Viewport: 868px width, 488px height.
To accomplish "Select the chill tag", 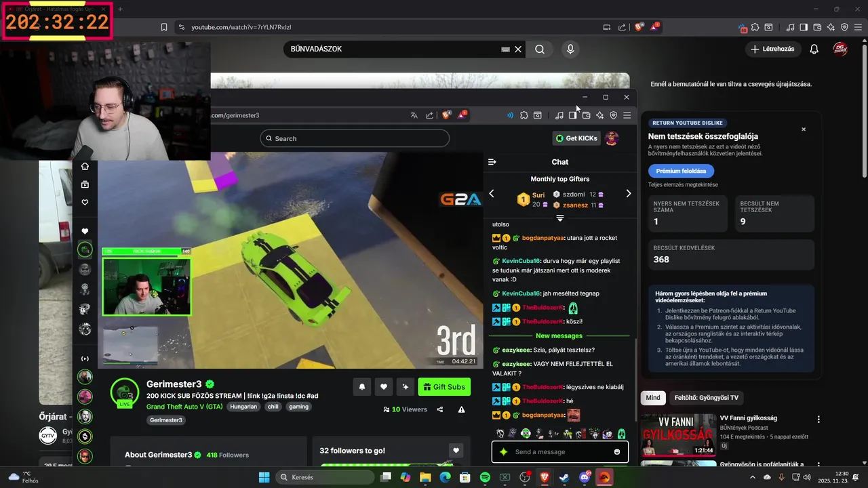I will point(273,407).
